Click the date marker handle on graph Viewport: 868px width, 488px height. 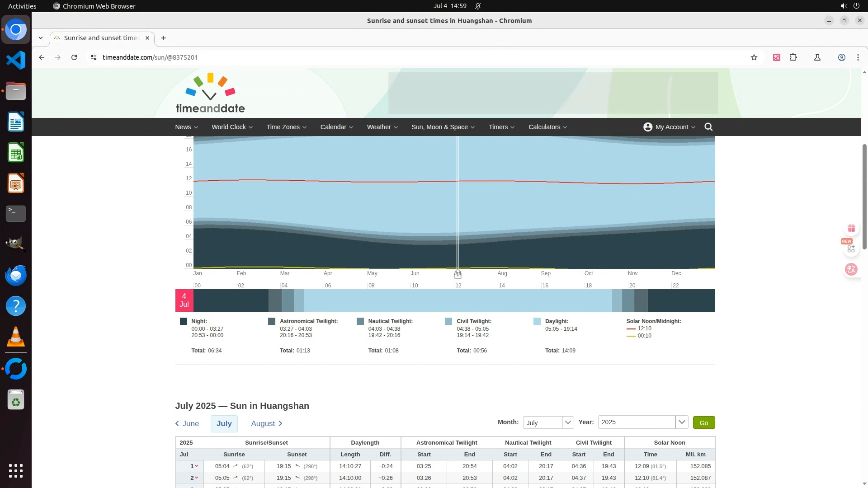[458, 274]
